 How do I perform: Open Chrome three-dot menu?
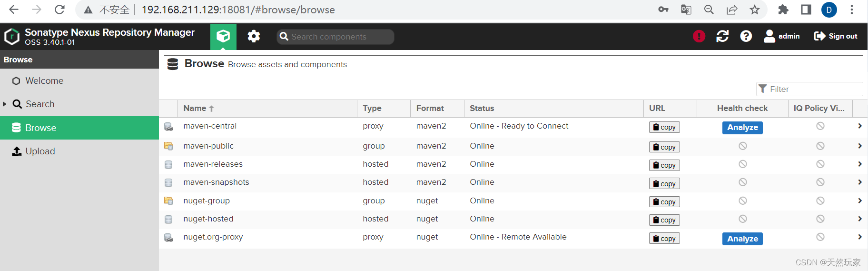point(852,10)
